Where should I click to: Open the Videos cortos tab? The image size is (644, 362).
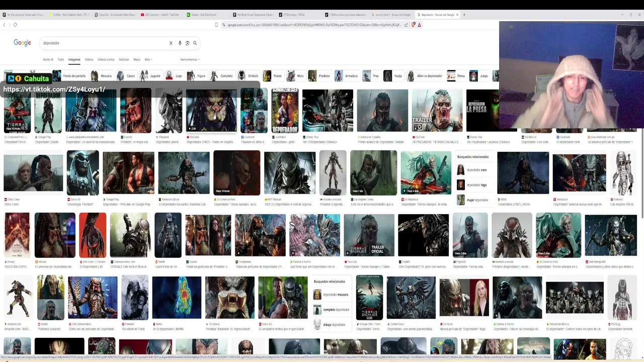coord(106,59)
